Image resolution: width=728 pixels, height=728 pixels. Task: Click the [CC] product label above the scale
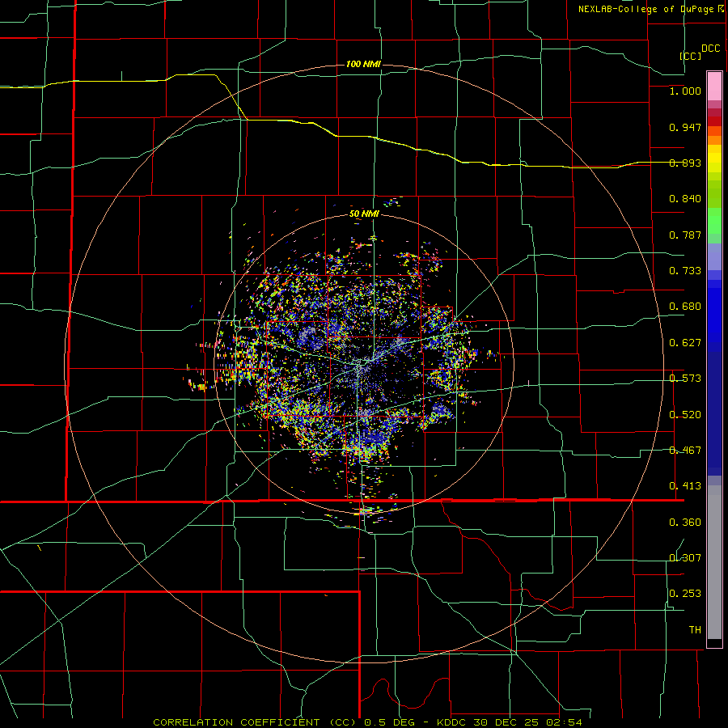[x=690, y=56]
